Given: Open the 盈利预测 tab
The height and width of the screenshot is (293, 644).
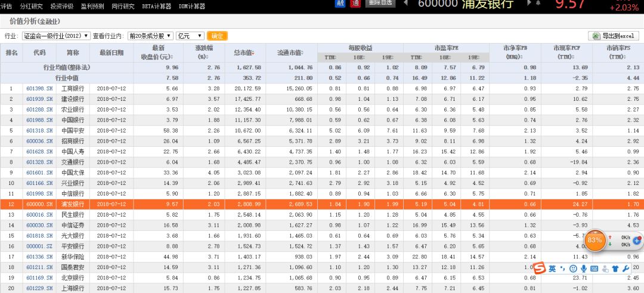Looking at the screenshot, I should pos(92,7).
